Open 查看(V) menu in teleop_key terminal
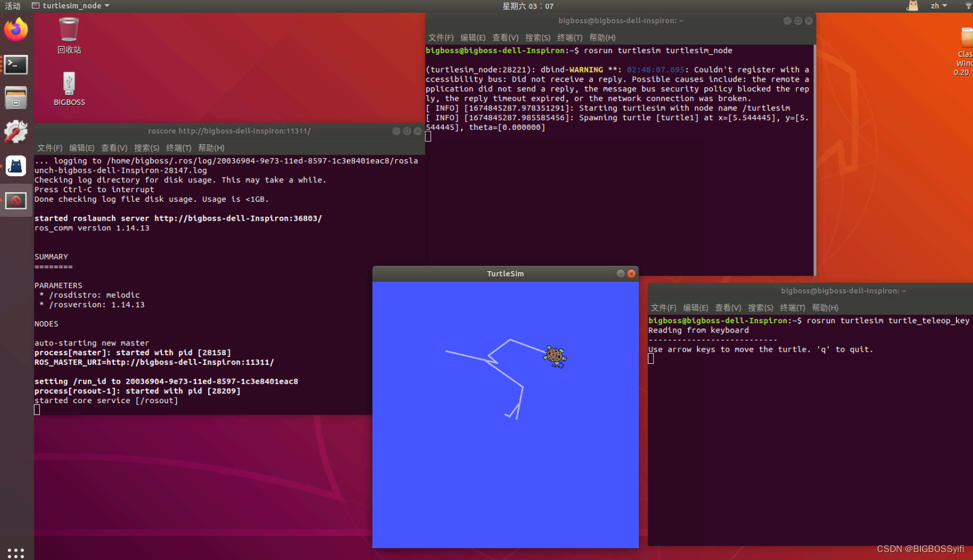 tap(728, 308)
